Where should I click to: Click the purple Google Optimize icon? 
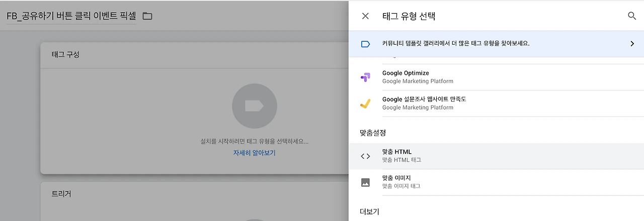pyautogui.click(x=365, y=77)
